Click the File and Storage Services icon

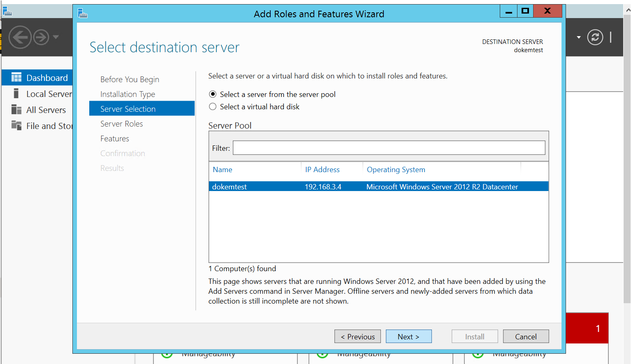(x=16, y=125)
